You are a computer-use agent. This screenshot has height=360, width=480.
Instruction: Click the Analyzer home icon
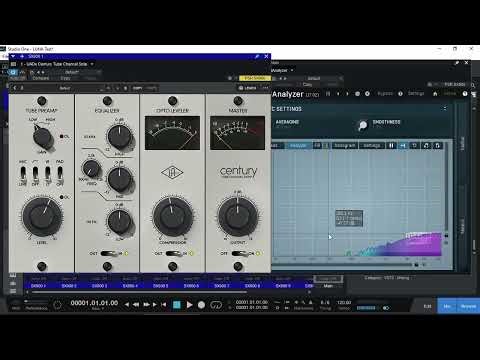point(435,94)
